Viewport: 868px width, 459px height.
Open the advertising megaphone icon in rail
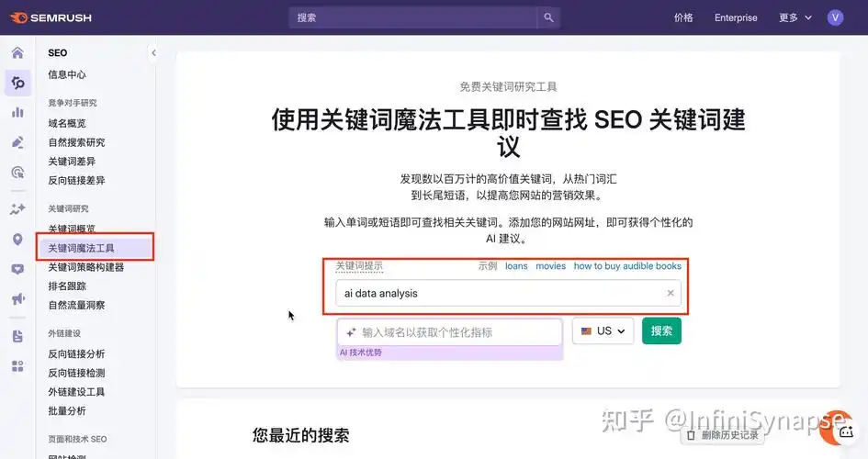[17, 299]
